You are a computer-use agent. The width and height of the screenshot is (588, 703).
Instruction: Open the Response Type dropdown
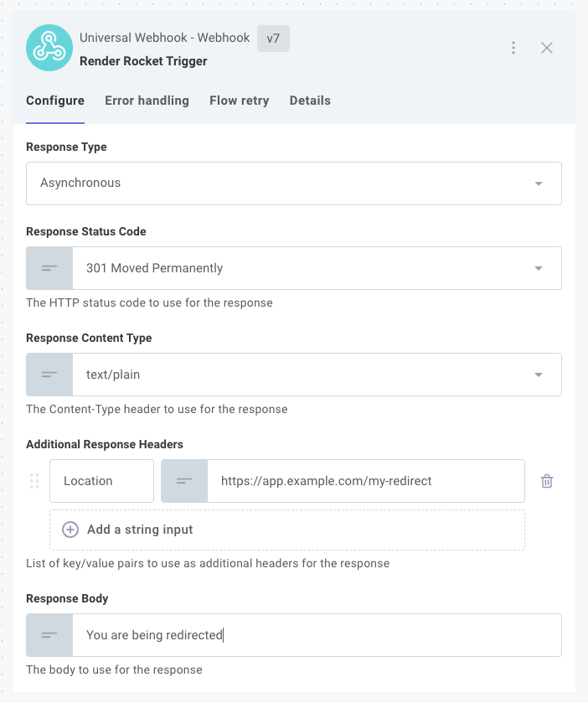pos(539,183)
